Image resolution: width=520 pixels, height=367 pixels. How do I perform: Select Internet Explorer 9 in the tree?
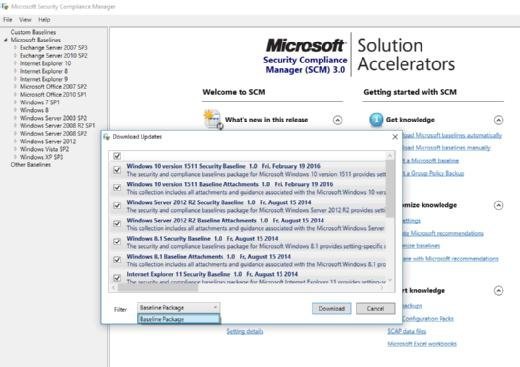(44, 79)
